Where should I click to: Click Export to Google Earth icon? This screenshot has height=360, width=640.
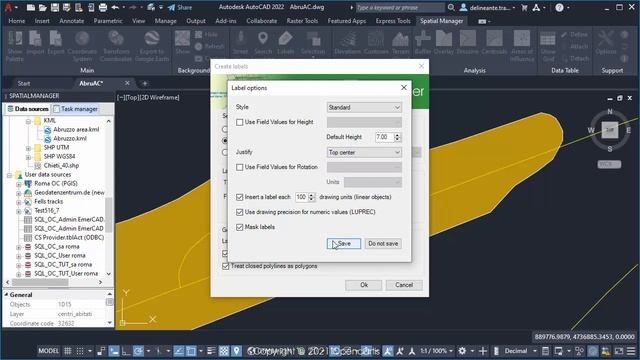click(x=151, y=46)
